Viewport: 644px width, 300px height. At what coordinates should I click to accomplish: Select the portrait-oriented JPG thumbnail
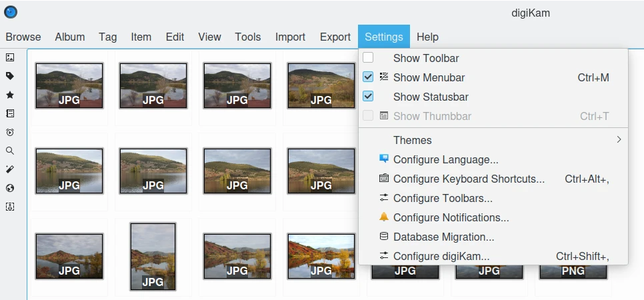(153, 256)
